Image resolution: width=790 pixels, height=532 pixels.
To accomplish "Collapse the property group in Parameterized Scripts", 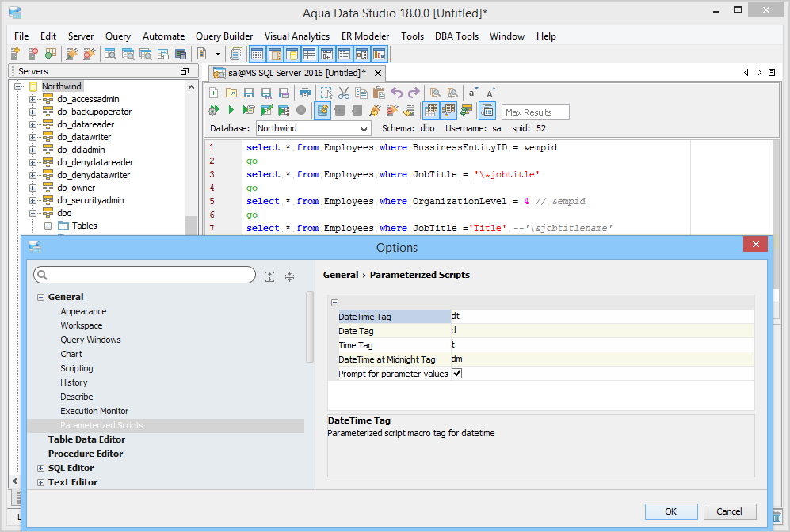I will click(334, 302).
